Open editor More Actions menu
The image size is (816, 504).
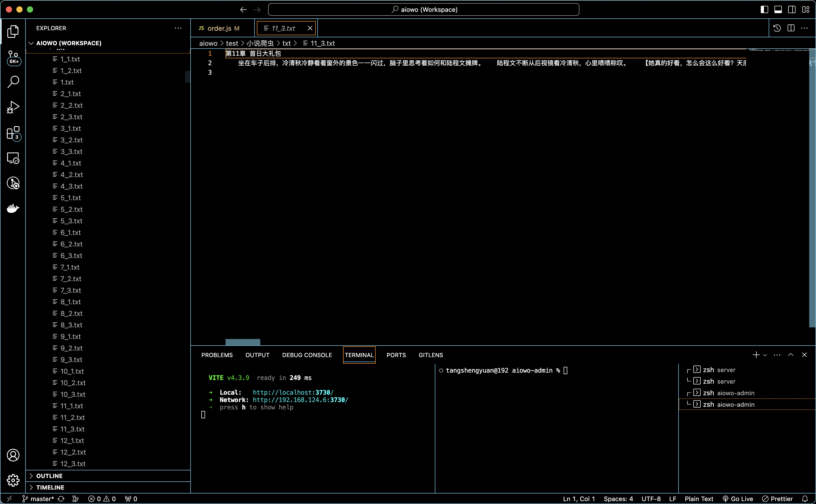[804, 28]
